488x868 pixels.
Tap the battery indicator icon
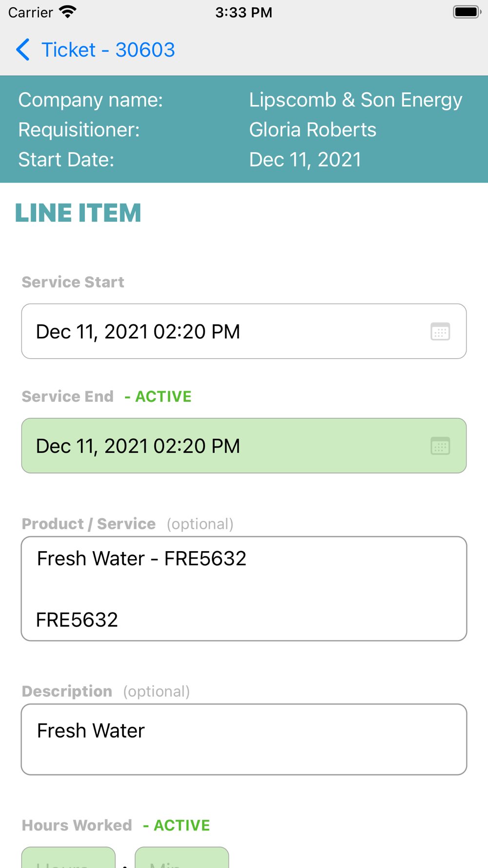[x=467, y=12]
